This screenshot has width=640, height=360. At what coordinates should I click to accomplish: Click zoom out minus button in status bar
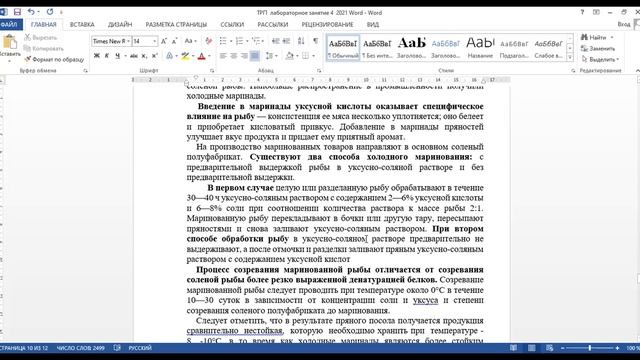pyautogui.click(x=563, y=348)
